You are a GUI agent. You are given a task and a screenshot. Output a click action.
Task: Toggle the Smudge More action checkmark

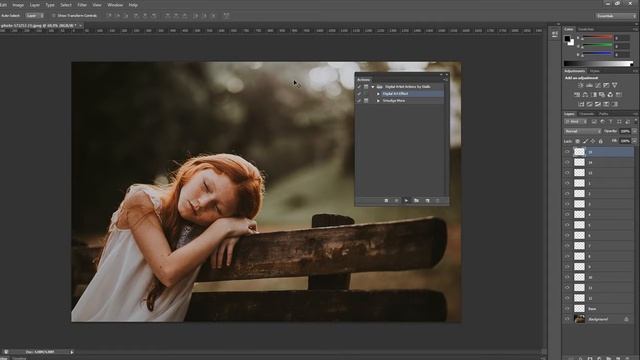pos(359,100)
